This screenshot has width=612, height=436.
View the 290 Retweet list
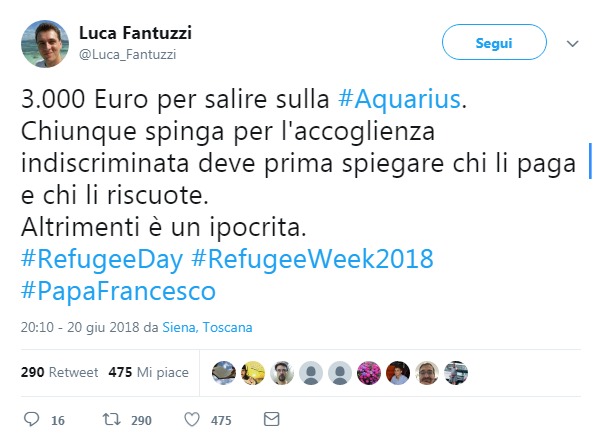59,372
